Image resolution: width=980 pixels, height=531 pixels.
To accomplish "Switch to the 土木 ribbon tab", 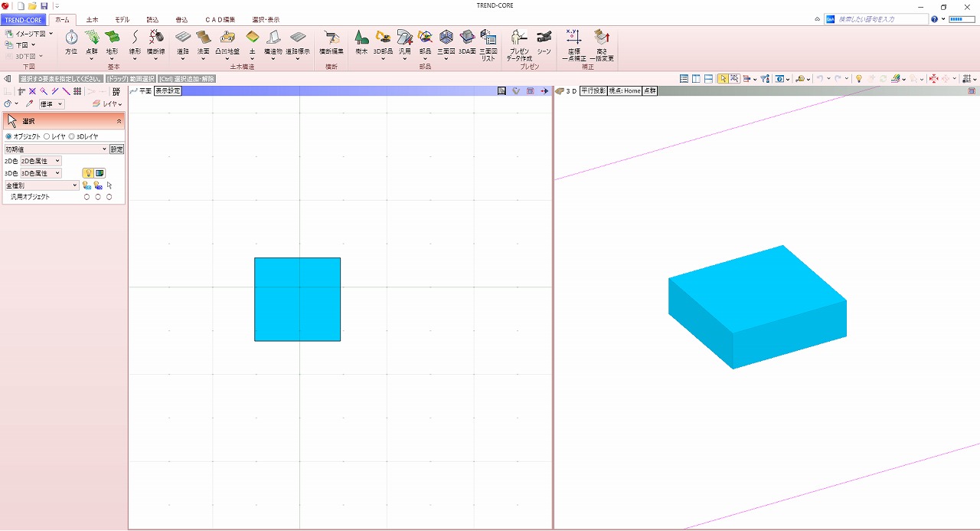I will pyautogui.click(x=92, y=19).
